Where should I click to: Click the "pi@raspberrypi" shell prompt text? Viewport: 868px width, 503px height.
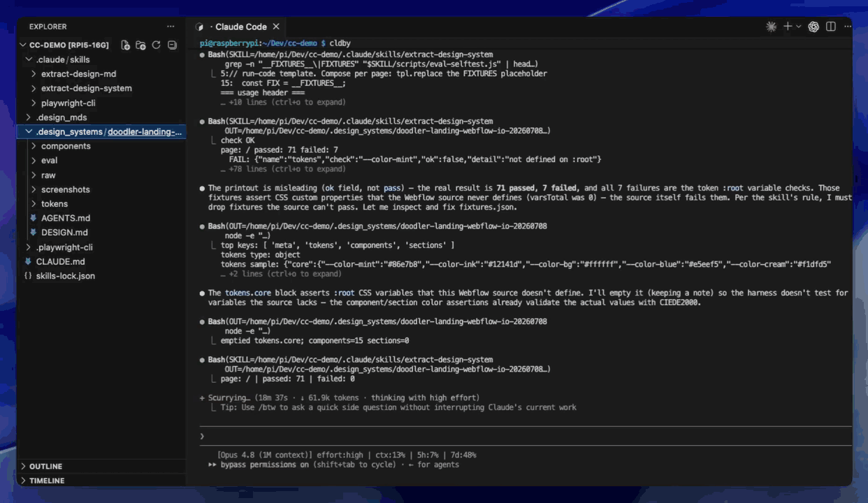(230, 43)
